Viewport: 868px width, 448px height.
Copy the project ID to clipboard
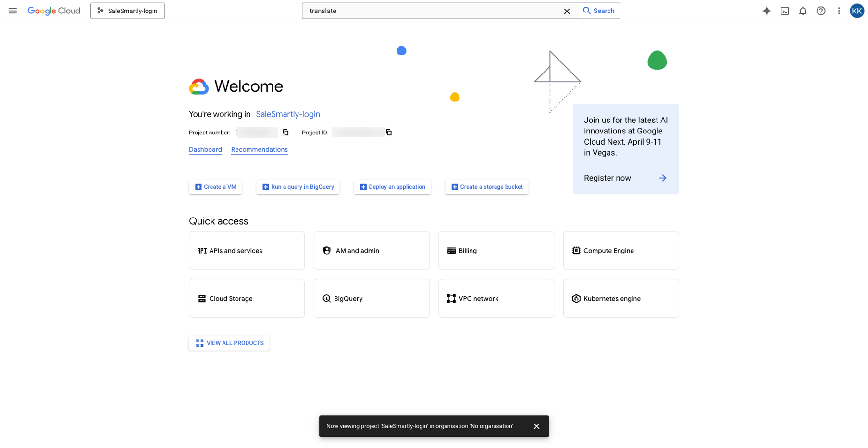(x=389, y=133)
